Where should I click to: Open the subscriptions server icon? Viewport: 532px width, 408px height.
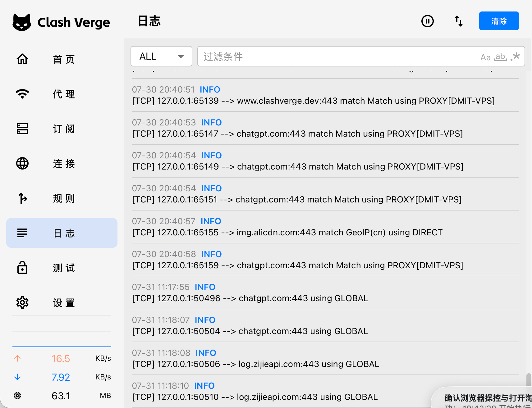pos(22,129)
